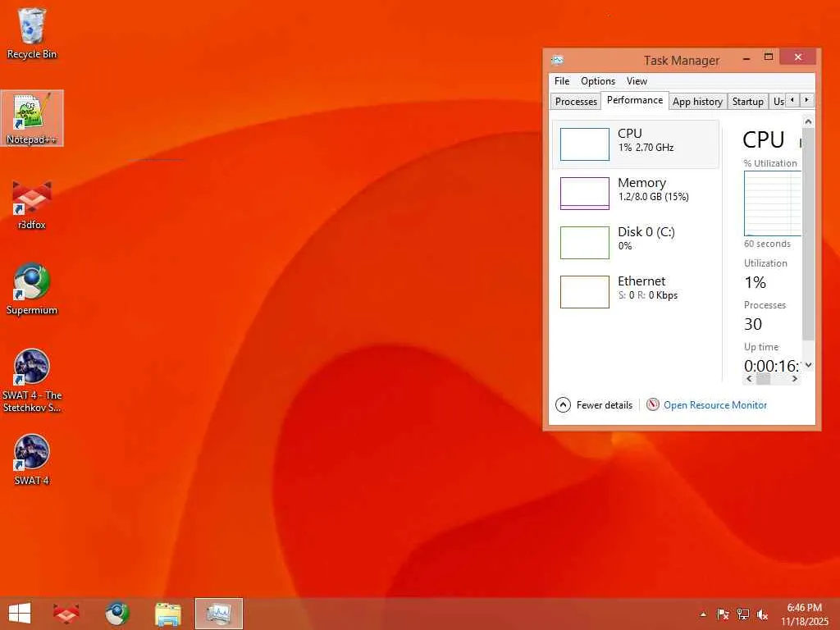This screenshot has height=630, width=840.
Task: Select the Ethernet resource entry
Action: click(636, 291)
